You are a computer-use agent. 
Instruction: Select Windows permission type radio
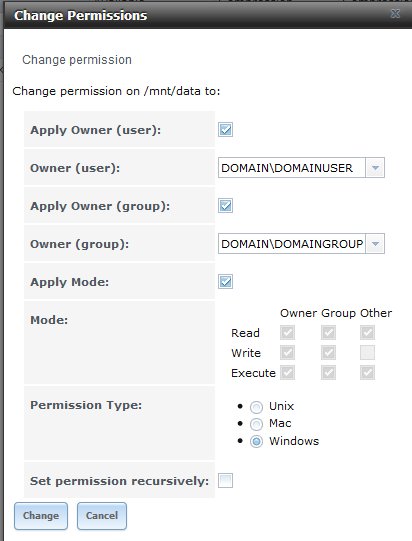pos(256,441)
